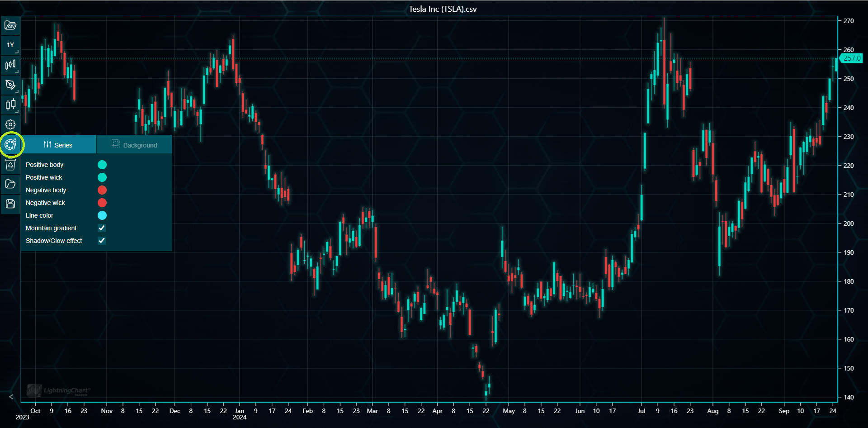
Task: Click the 200 price axis label
Action: [x=849, y=224]
